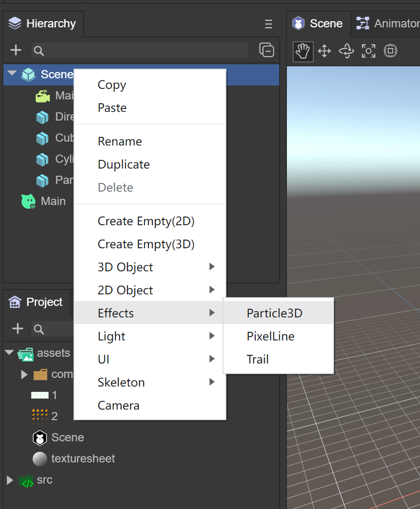Click the Hierarchy add plus icon

click(16, 50)
